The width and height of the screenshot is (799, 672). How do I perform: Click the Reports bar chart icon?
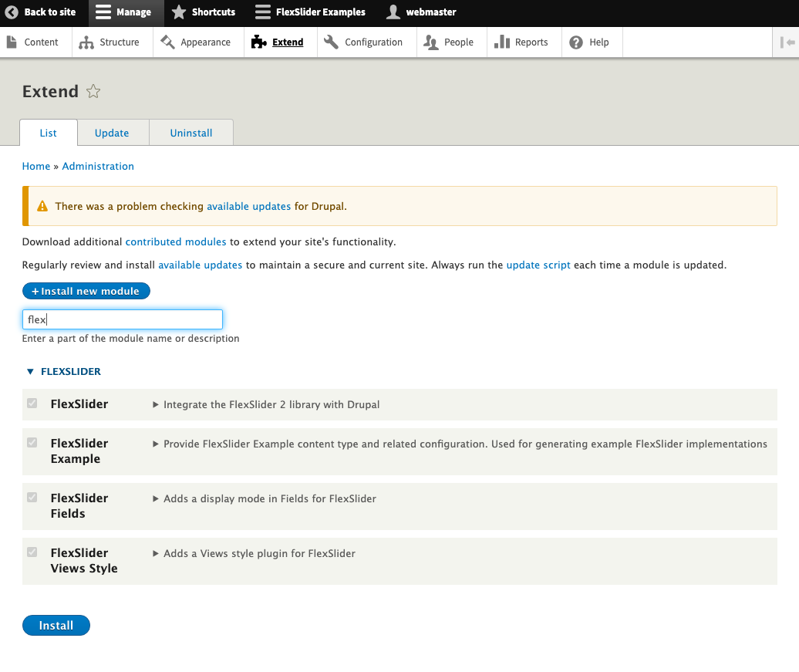[x=502, y=42]
